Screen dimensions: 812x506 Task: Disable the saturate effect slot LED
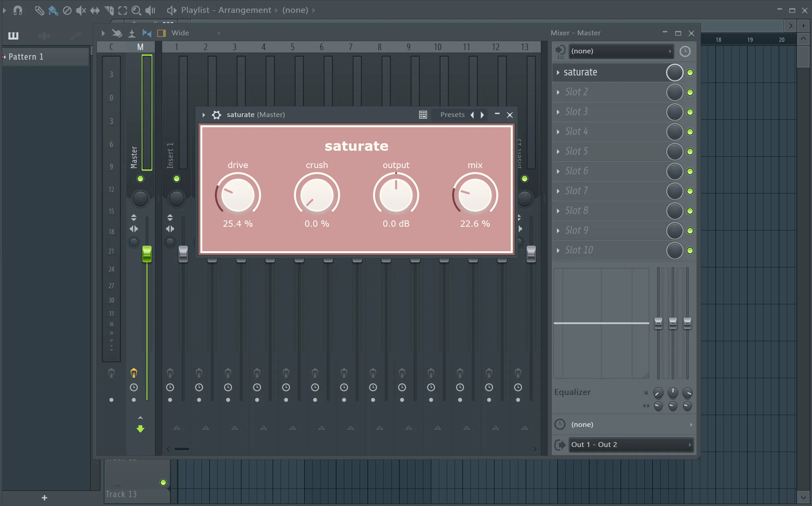690,73
